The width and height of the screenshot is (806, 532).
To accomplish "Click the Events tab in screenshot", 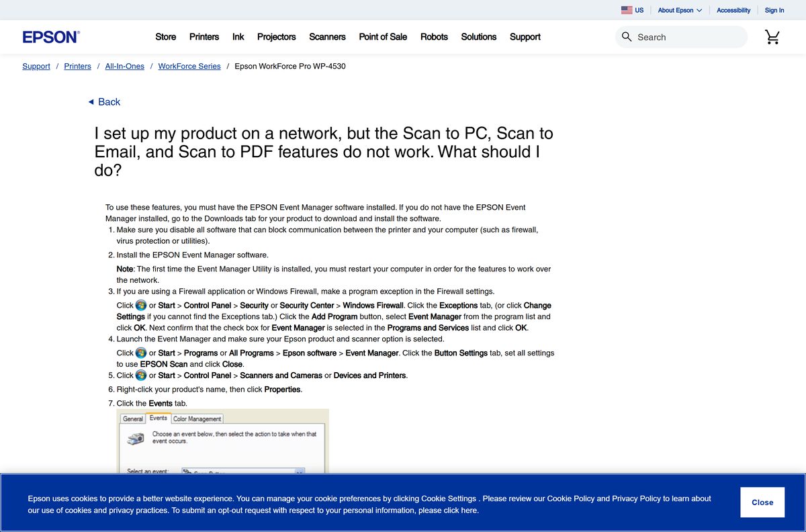I will coord(159,418).
